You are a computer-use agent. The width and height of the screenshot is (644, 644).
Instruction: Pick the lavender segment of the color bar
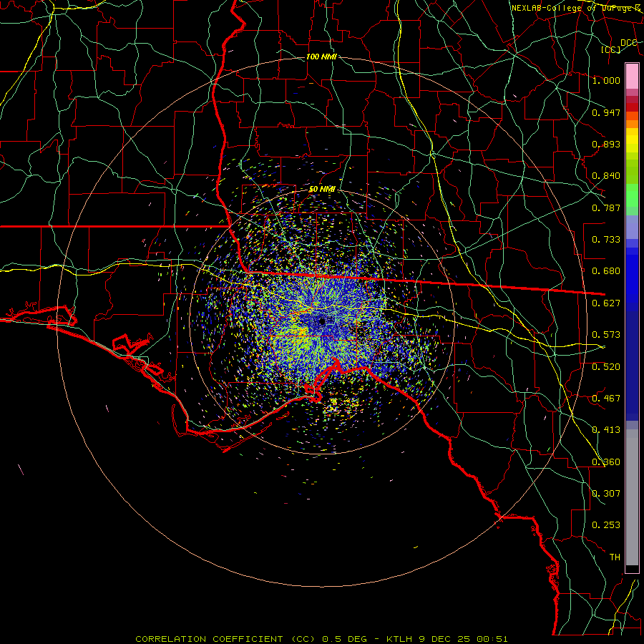(x=632, y=227)
